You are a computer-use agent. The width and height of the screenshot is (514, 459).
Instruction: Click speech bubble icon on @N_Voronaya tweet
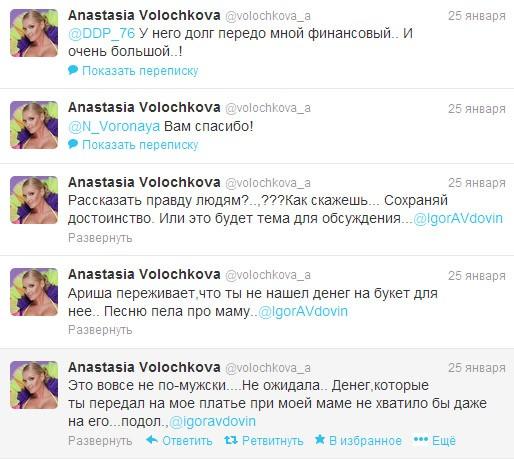coord(73,144)
